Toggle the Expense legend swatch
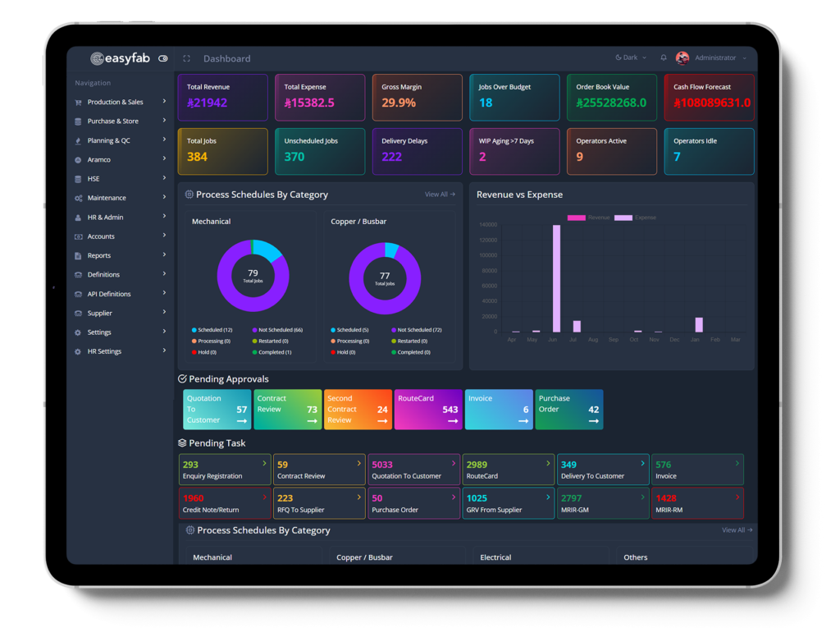 623,218
